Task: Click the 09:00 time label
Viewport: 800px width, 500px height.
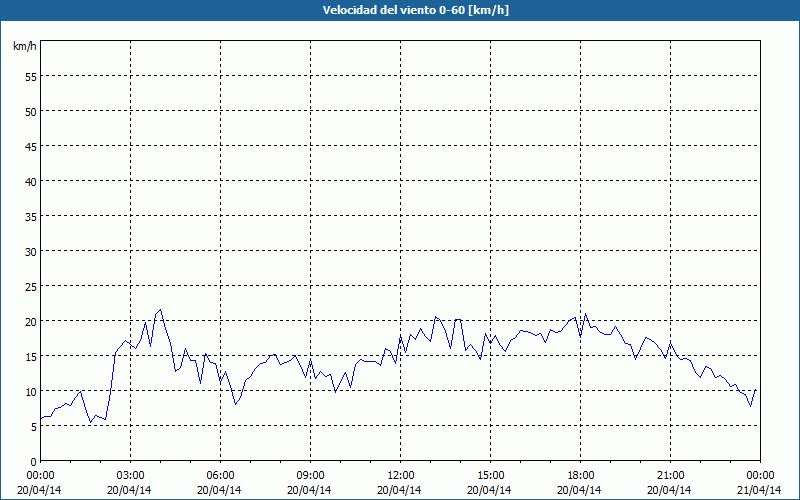Action: (x=310, y=475)
